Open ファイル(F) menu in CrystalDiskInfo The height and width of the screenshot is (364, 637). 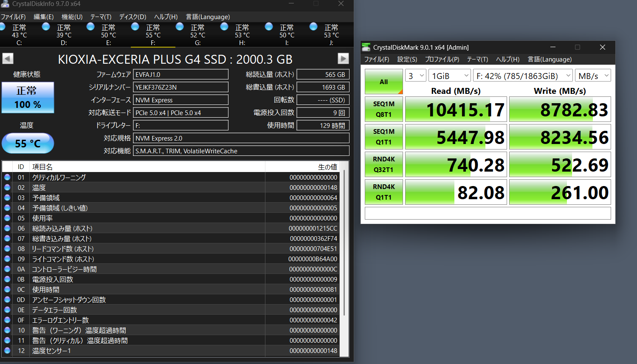(13, 17)
